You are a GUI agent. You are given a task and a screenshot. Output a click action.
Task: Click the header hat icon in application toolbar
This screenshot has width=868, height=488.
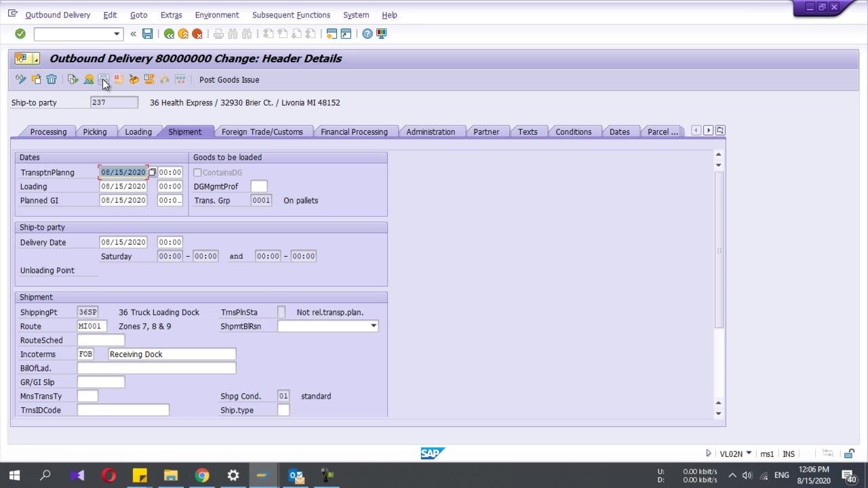[89, 79]
